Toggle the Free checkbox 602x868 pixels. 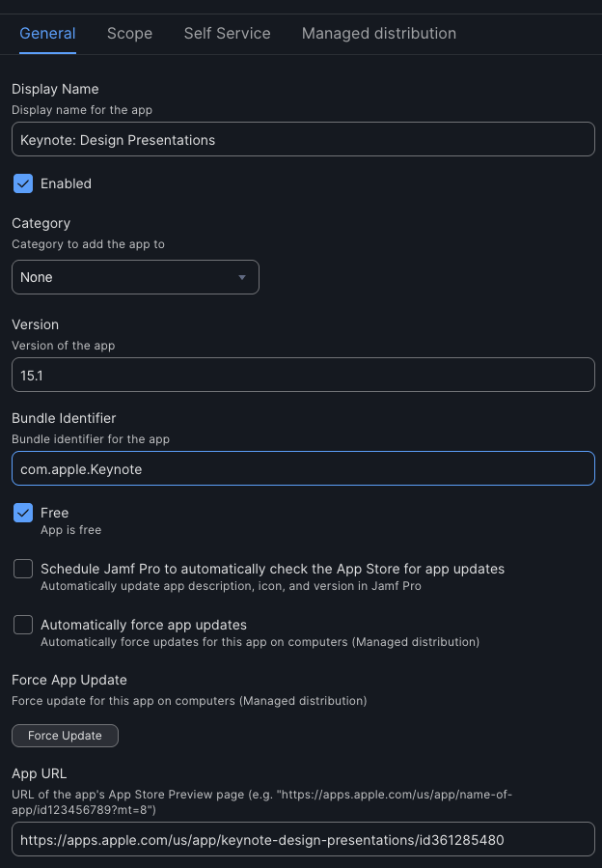click(x=23, y=513)
